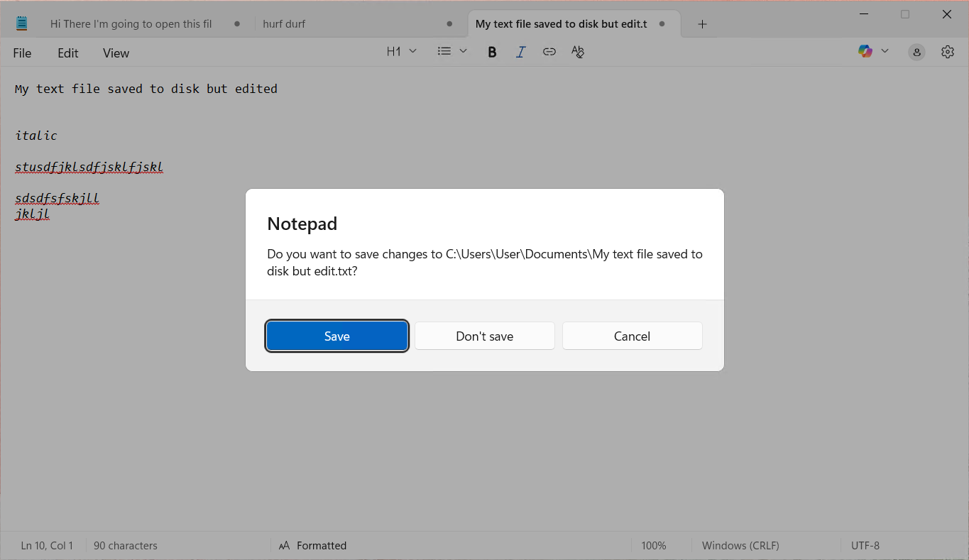
Task: Open the Edit menu
Action: (68, 53)
